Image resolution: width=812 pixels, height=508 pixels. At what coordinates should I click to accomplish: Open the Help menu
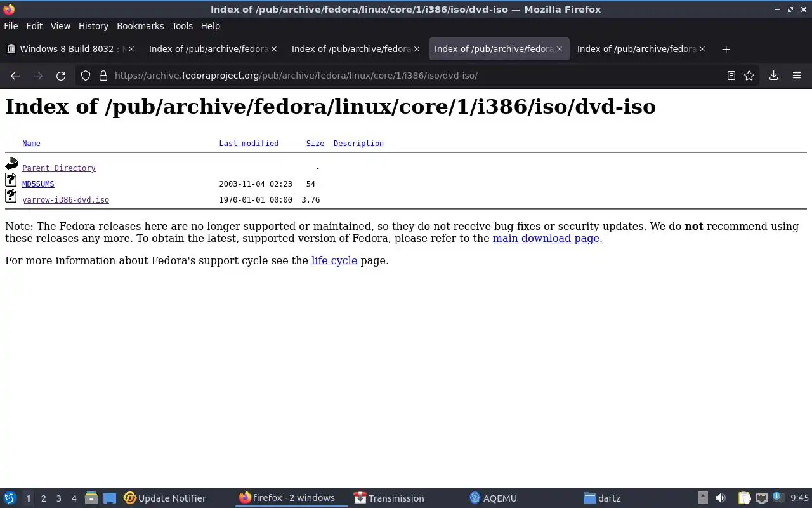pyautogui.click(x=210, y=26)
